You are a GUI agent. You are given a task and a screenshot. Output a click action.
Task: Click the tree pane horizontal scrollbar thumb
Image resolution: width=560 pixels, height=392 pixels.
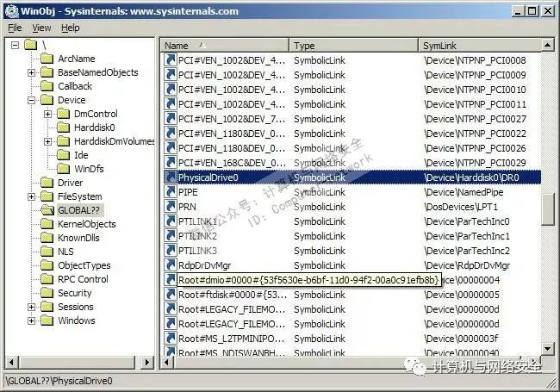click(78, 363)
